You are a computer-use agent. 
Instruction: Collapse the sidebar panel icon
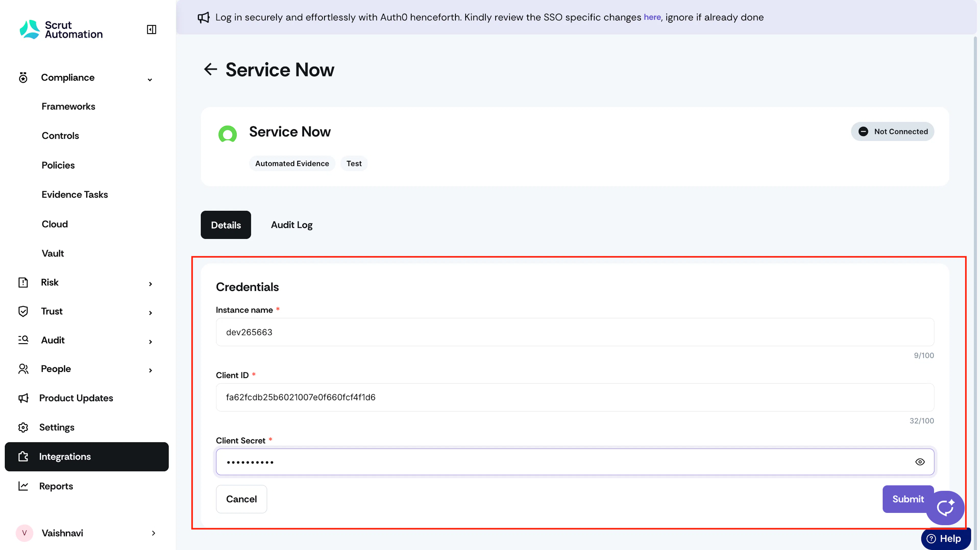click(151, 29)
